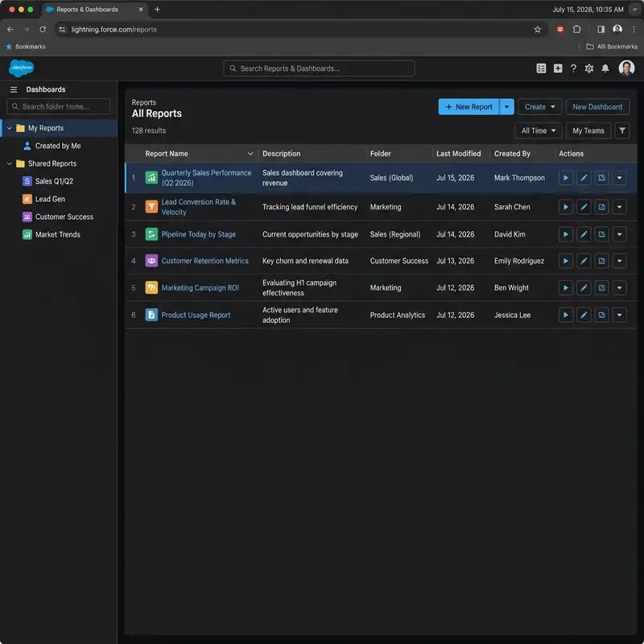Open the Create dropdown menu

pyautogui.click(x=539, y=107)
